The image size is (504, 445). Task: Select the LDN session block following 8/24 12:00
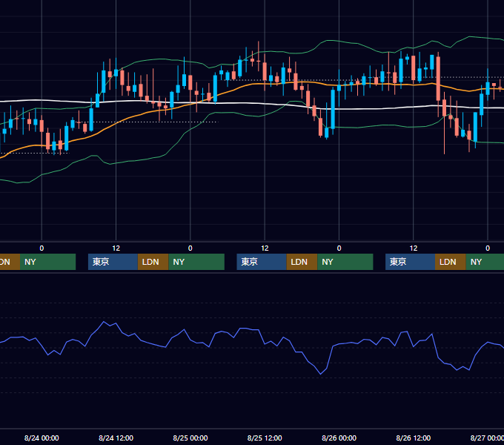point(153,262)
